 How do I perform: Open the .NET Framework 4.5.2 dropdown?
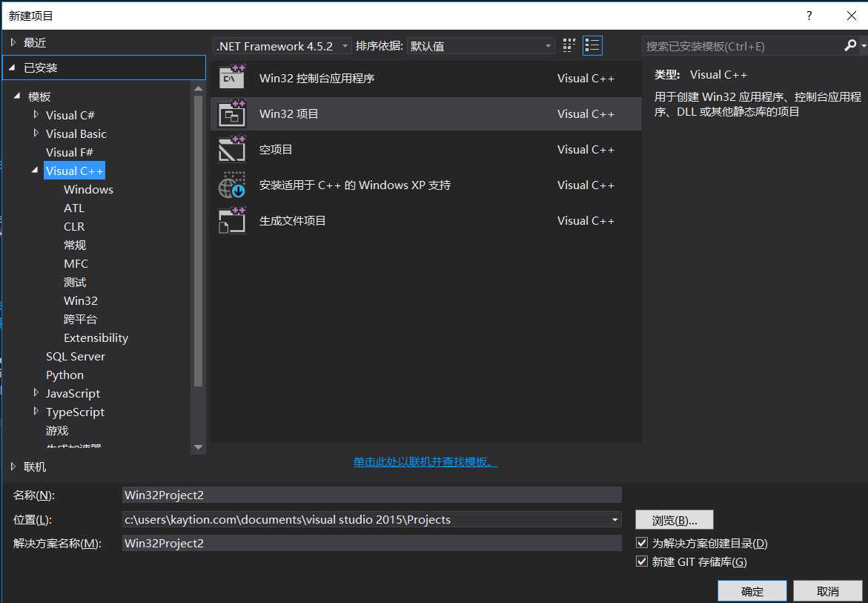[x=282, y=46]
